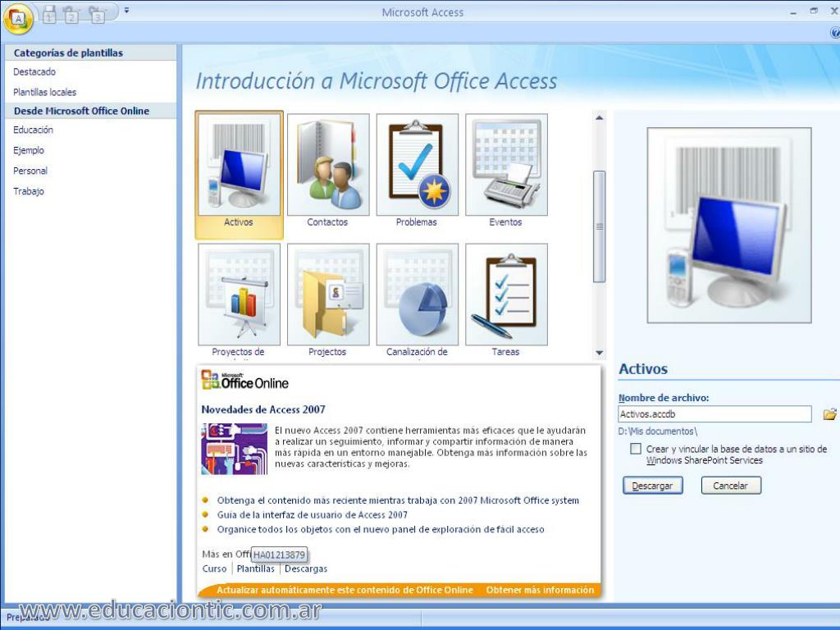Click the Descargar button

[x=652, y=486]
